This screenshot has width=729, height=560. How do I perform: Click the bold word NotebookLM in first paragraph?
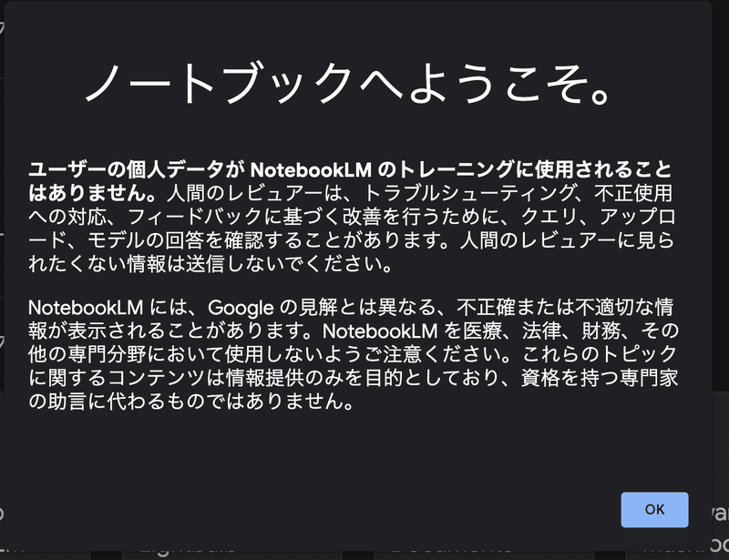311,170
